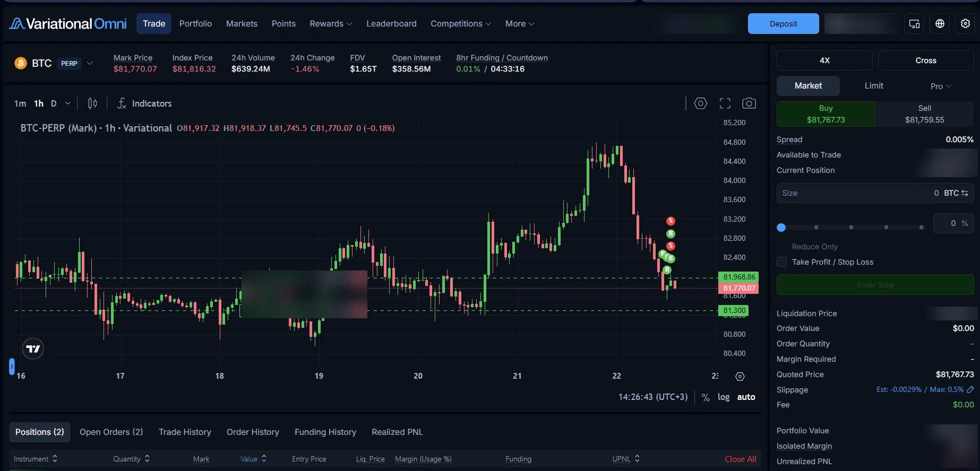Take a chart snapshot with camera icon

pos(749,103)
